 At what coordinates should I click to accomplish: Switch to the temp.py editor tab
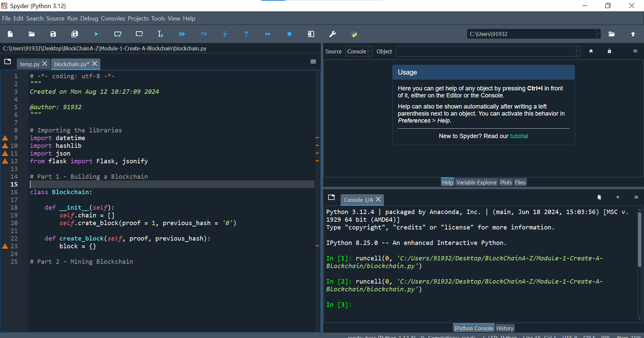(x=30, y=63)
